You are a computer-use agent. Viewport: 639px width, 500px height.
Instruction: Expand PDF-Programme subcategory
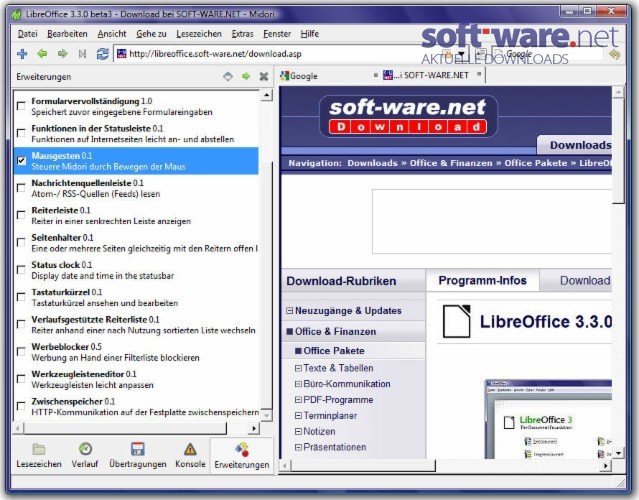[298, 400]
